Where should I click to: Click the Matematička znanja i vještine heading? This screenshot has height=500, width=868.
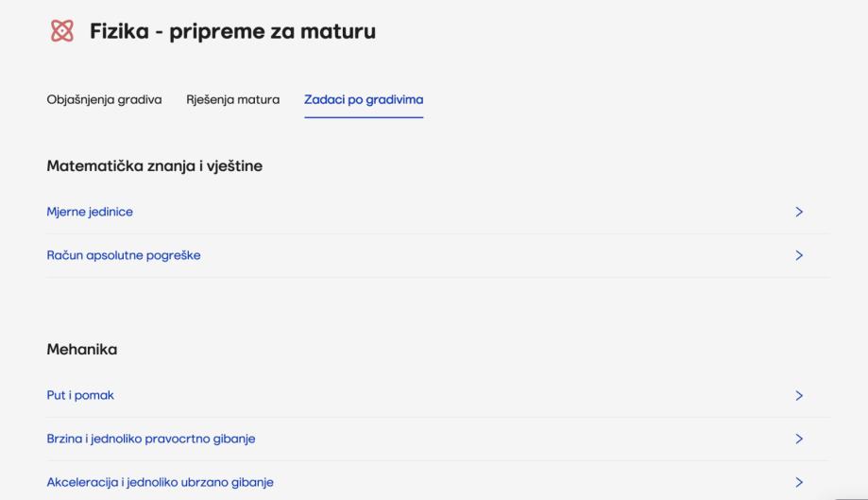click(x=154, y=166)
